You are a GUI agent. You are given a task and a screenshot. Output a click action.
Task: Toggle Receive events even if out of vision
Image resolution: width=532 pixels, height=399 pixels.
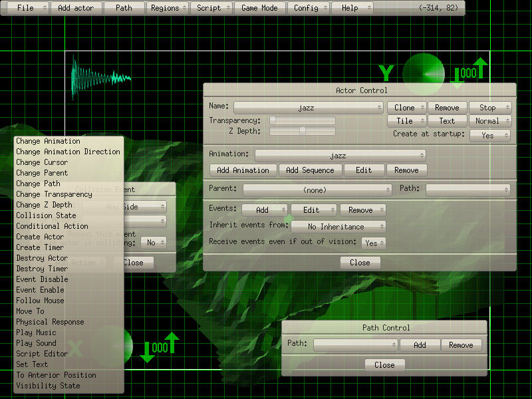374,243
